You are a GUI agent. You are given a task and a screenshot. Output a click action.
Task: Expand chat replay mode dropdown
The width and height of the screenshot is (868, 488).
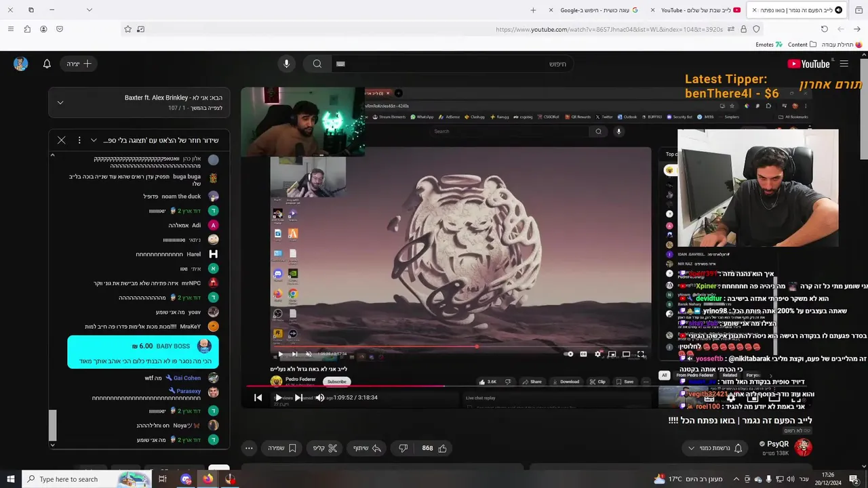(94, 140)
